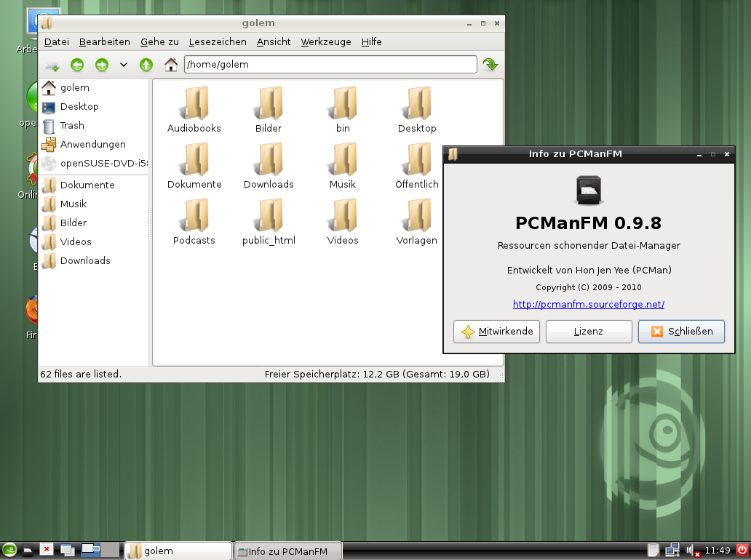Viewport: 751px width, 560px height.
Task: Open the Werkzeuge menu
Action: 325,41
